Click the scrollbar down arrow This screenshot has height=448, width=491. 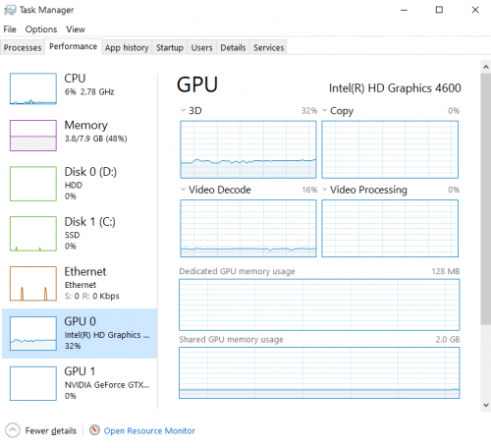click(x=486, y=405)
